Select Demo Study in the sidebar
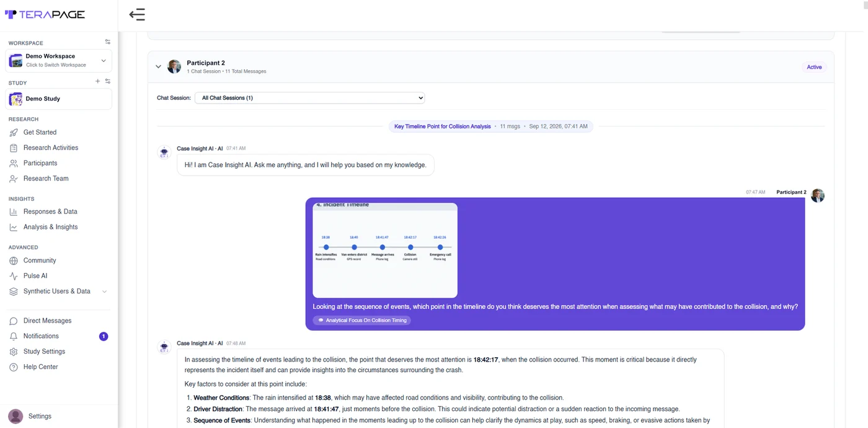The width and height of the screenshot is (868, 428). [x=59, y=99]
